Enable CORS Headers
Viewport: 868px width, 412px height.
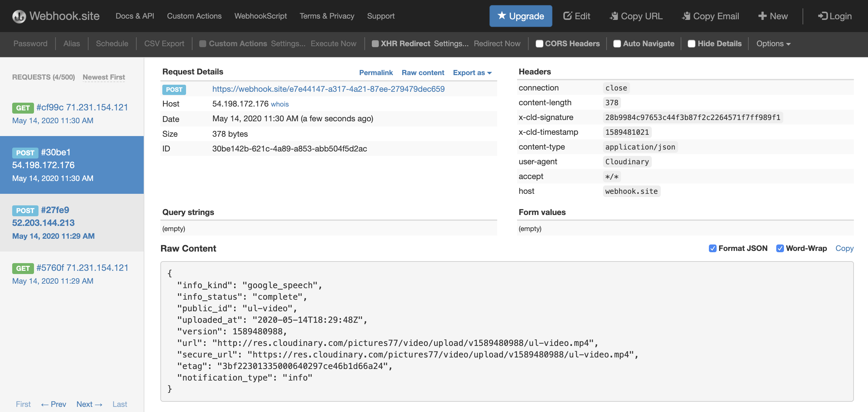coord(540,44)
